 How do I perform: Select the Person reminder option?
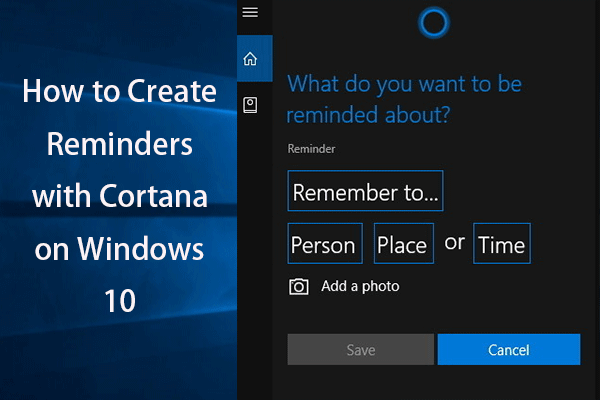325,243
